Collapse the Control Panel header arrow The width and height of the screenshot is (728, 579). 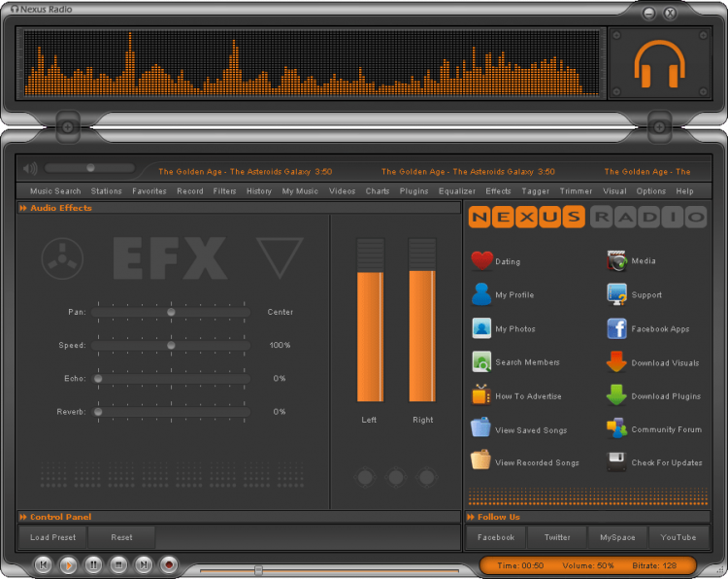(x=22, y=517)
